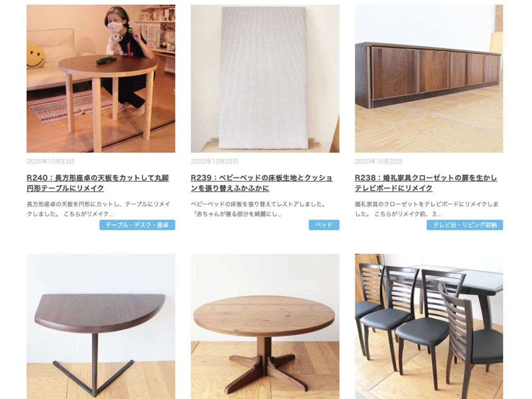Open the black dining chairs photo
Screen dimensions: 532x399
coord(429,326)
